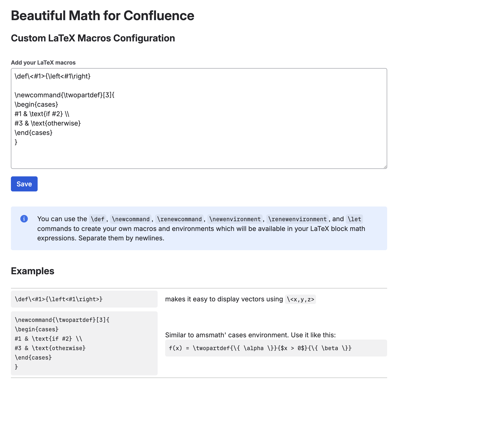Click the \def vector macro example block
Viewport: 503px width, 448px height.
(x=84, y=299)
